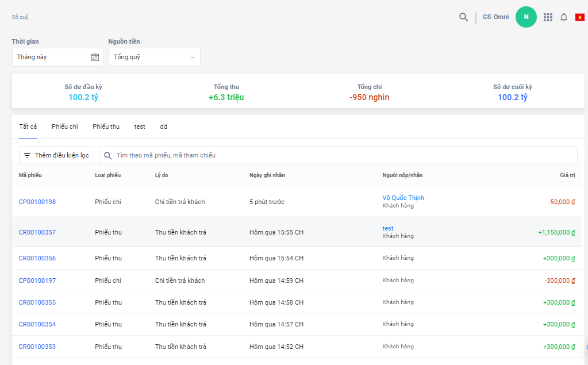Click the search magnifier icon in header
Viewport: 588px width, 365px height.
coord(463,17)
